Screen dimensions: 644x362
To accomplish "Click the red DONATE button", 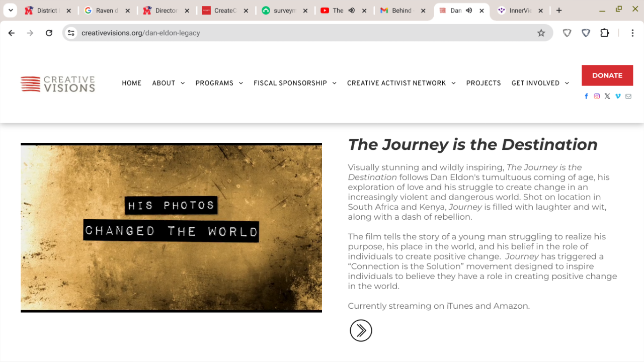I will tap(607, 75).
